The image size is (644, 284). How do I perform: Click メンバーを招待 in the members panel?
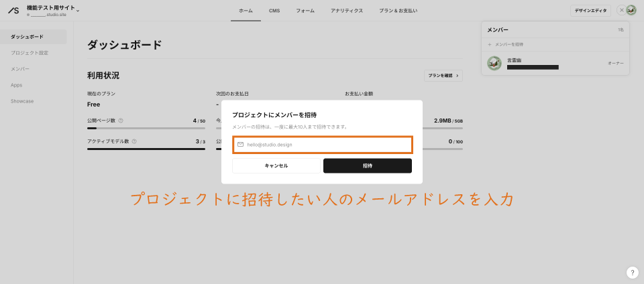(509, 44)
